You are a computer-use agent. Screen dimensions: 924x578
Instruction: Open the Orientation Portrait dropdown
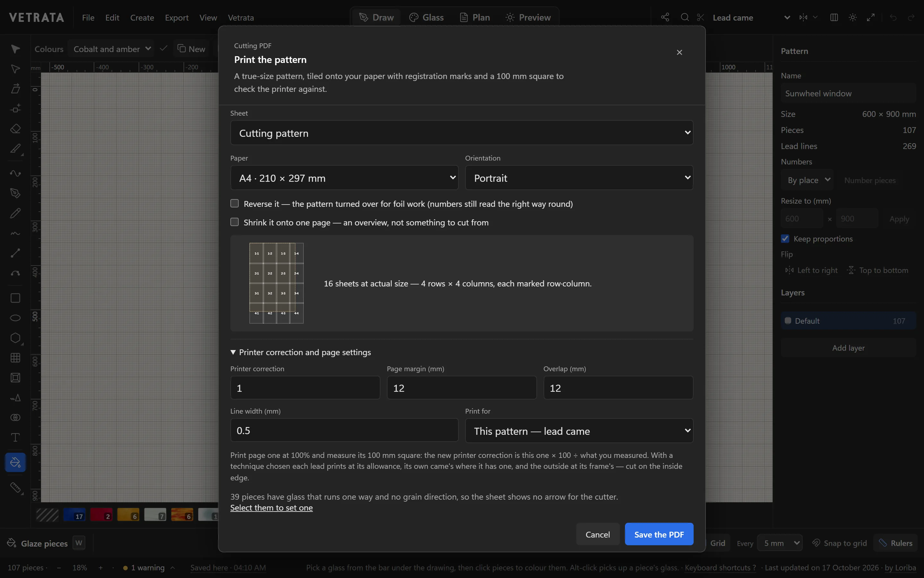(579, 178)
